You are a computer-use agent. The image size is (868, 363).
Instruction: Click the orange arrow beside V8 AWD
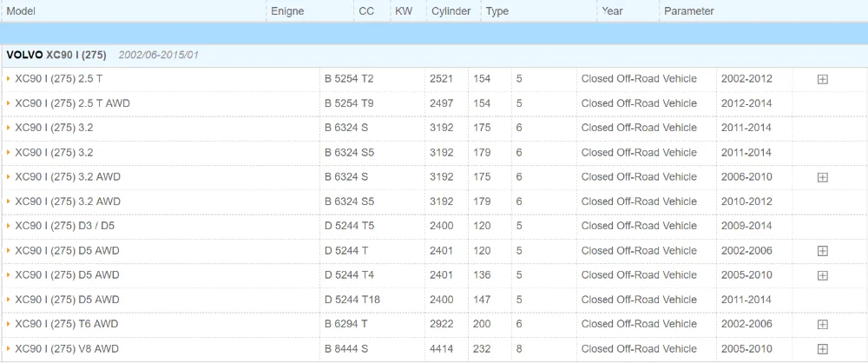(x=9, y=348)
